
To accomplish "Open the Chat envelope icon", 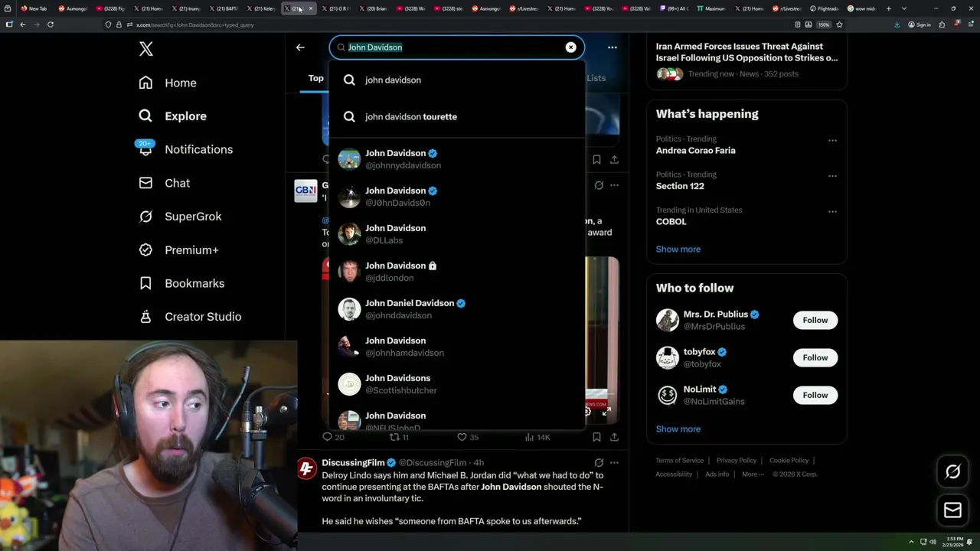I will pyautogui.click(x=145, y=183).
